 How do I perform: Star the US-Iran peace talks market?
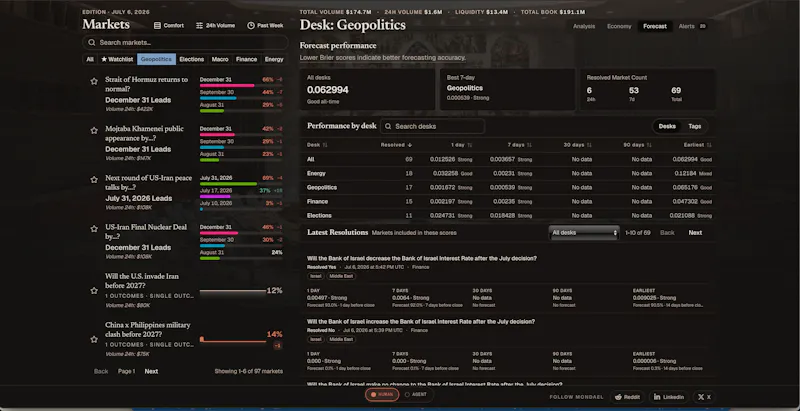coord(94,179)
